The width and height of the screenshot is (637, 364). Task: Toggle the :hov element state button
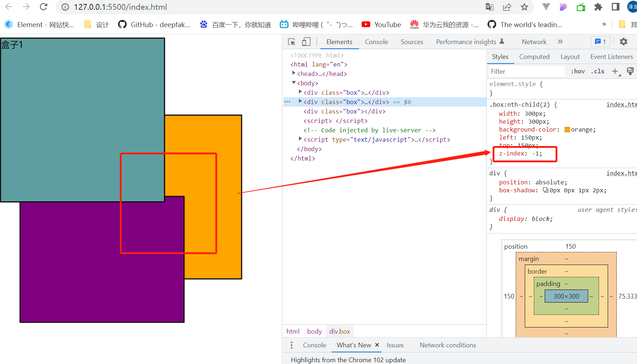tap(578, 72)
